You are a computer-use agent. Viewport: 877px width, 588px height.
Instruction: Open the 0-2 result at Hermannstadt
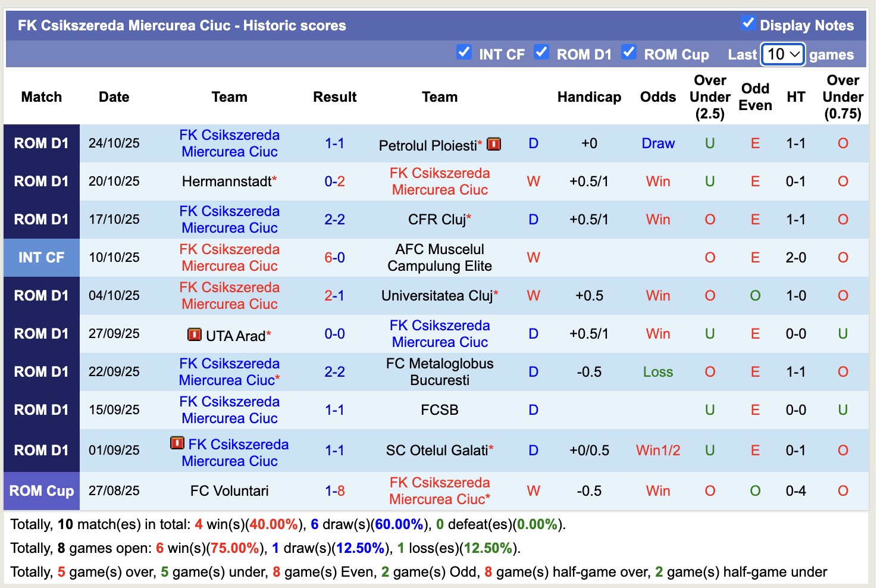click(x=334, y=182)
